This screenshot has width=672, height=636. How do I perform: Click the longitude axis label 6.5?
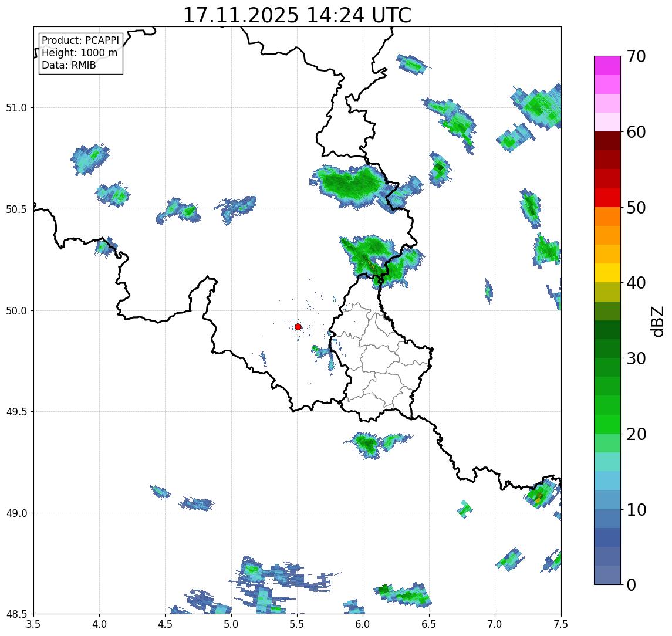tap(430, 624)
